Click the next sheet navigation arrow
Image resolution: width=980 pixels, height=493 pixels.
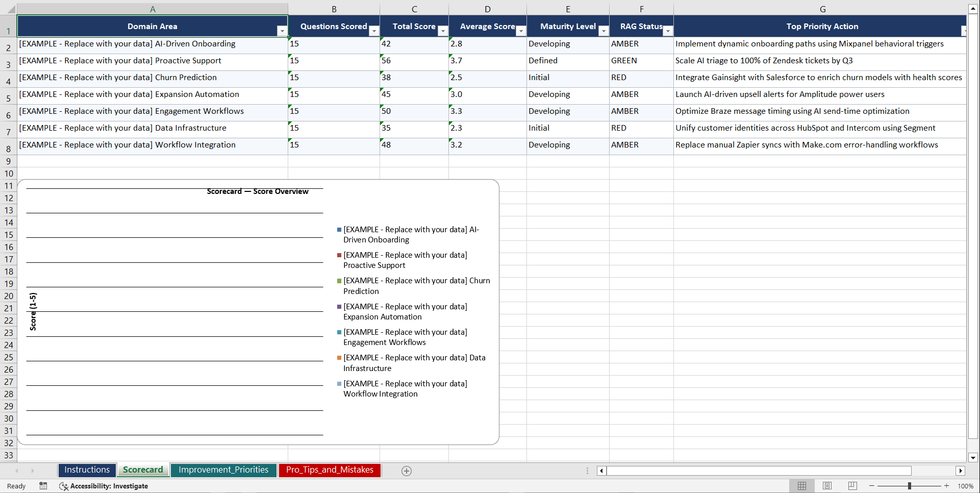pos(33,471)
